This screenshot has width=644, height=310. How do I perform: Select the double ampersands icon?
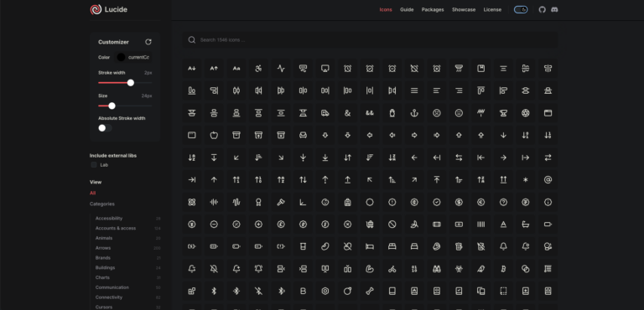point(370,113)
